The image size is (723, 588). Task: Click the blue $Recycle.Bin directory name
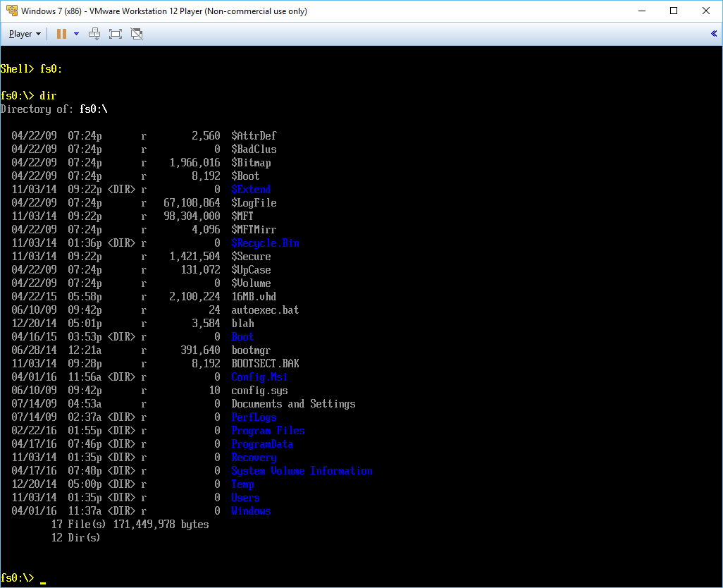click(x=265, y=243)
